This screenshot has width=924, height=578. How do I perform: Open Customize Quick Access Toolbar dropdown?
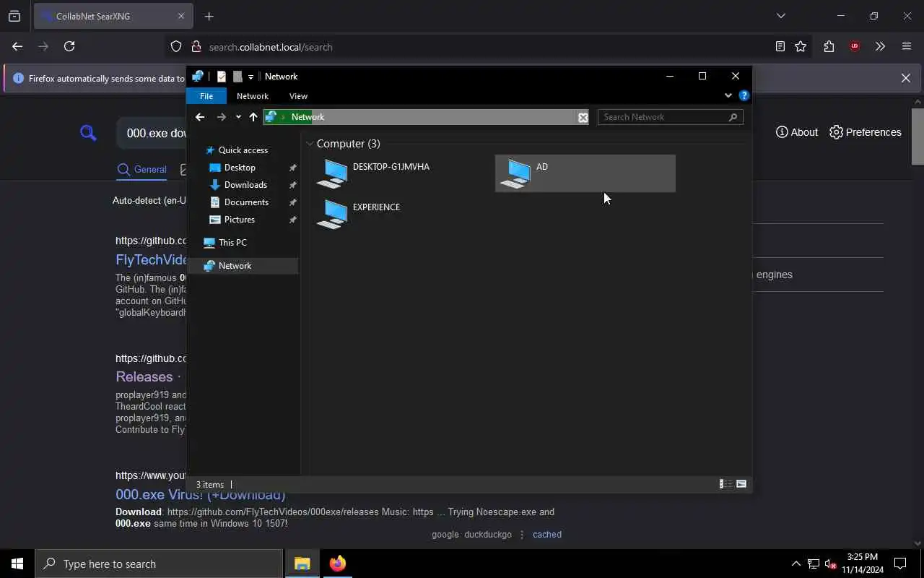(x=250, y=77)
